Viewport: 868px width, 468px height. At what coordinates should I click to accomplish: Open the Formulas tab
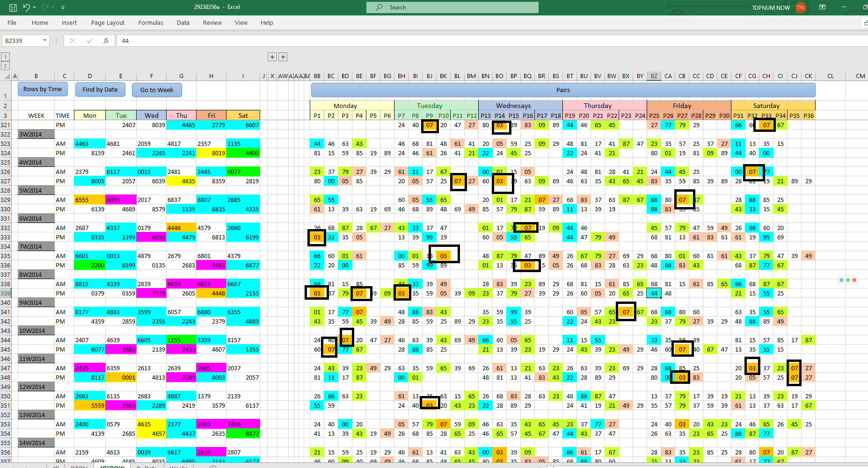(151, 22)
